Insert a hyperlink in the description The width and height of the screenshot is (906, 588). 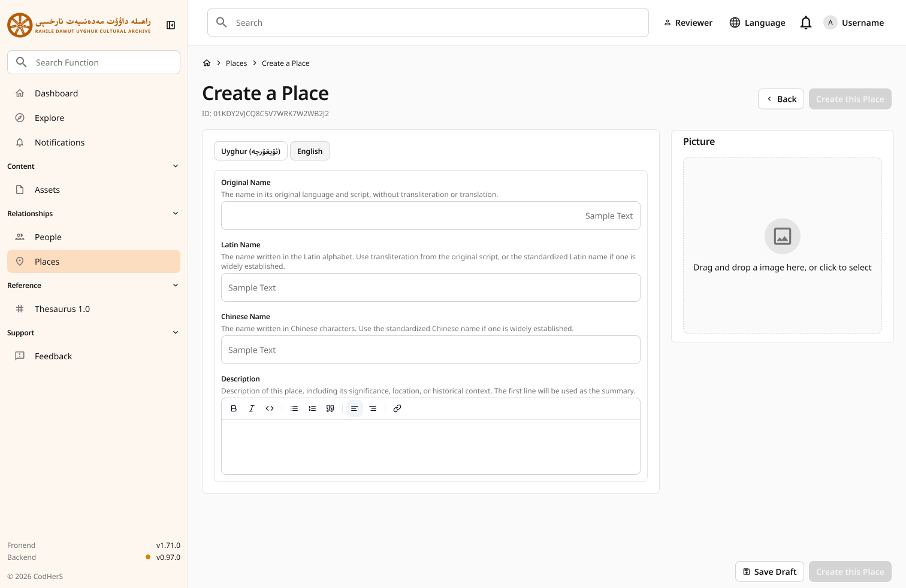(x=397, y=408)
